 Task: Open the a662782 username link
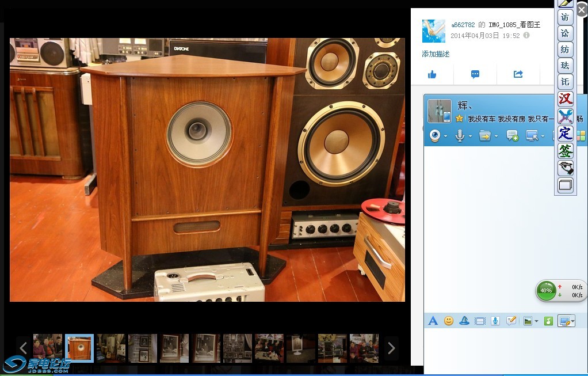463,25
